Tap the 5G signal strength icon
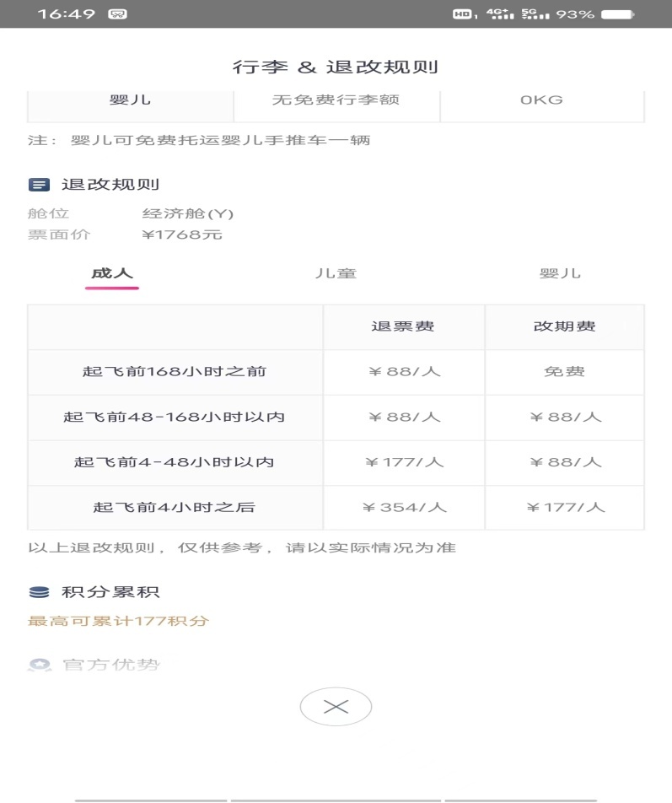Screen dimensions: 672x803 click(535, 13)
